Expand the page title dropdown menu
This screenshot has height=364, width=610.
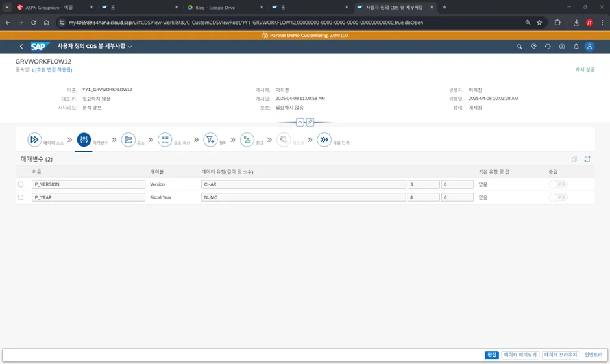click(x=130, y=47)
